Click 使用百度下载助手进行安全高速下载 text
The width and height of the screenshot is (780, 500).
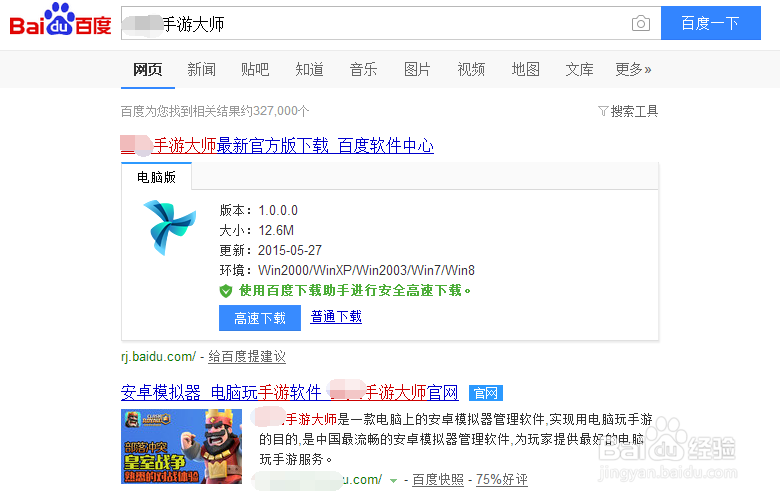point(355,291)
